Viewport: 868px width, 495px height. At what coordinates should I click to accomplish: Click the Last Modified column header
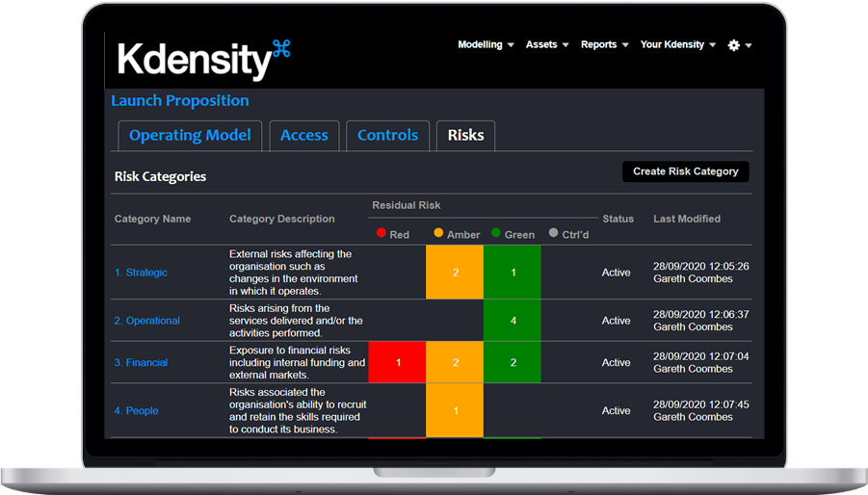coord(687,219)
